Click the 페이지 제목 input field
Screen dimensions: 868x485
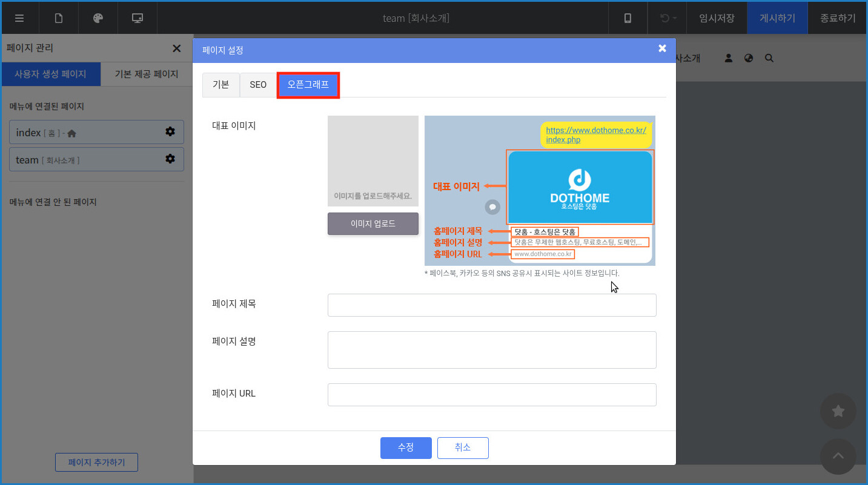point(492,305)
